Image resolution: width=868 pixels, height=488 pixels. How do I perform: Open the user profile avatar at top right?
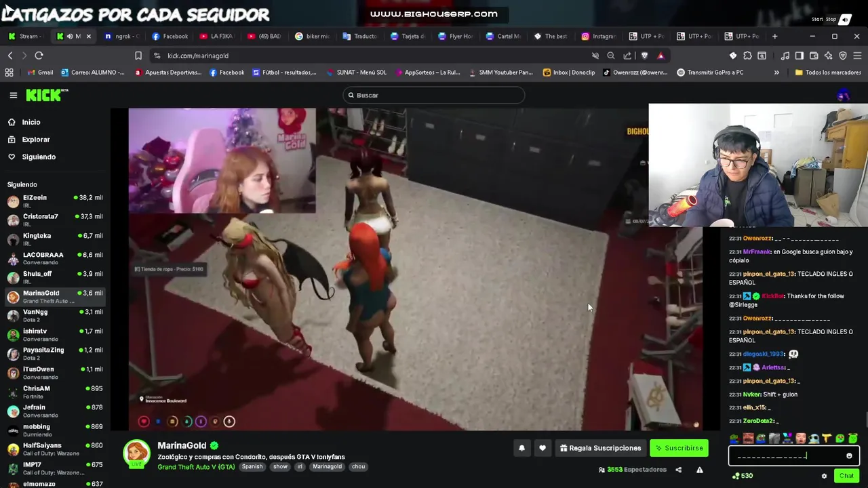point(843,96)
